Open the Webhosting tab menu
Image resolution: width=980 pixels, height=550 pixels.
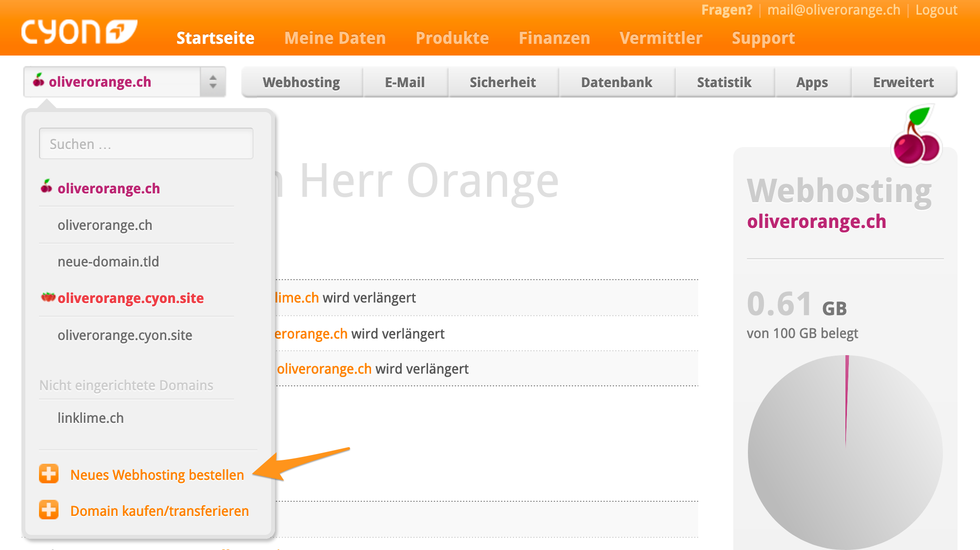(x=301, y=82)
